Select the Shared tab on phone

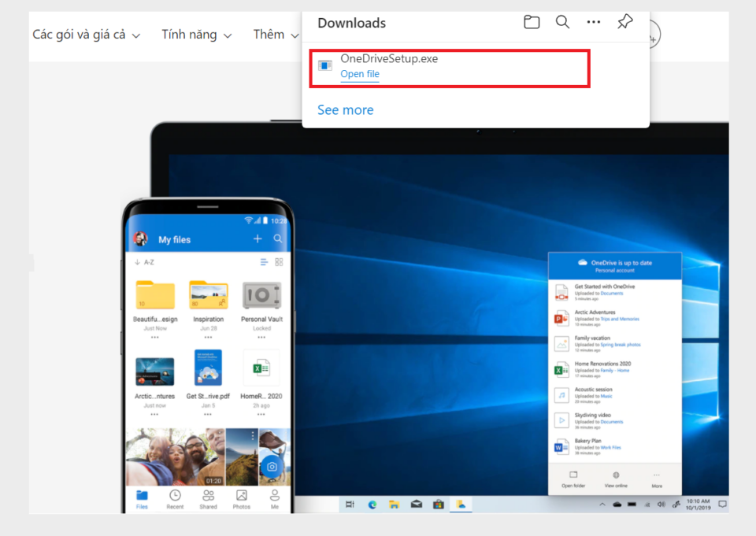208,499
